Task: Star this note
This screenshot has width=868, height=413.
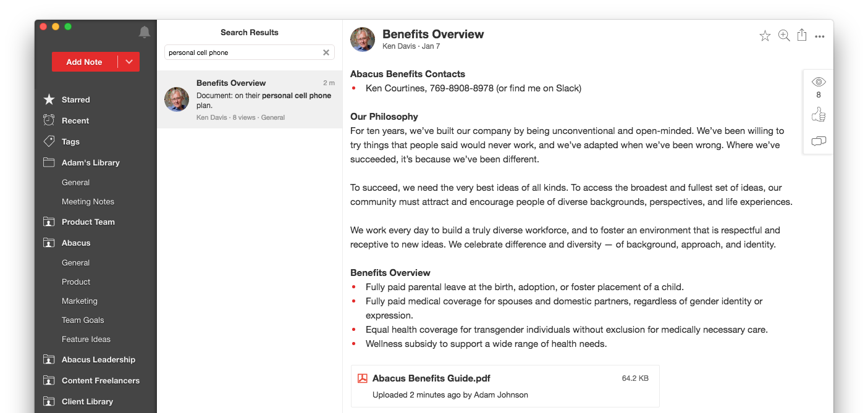Action: coord(765,36)
